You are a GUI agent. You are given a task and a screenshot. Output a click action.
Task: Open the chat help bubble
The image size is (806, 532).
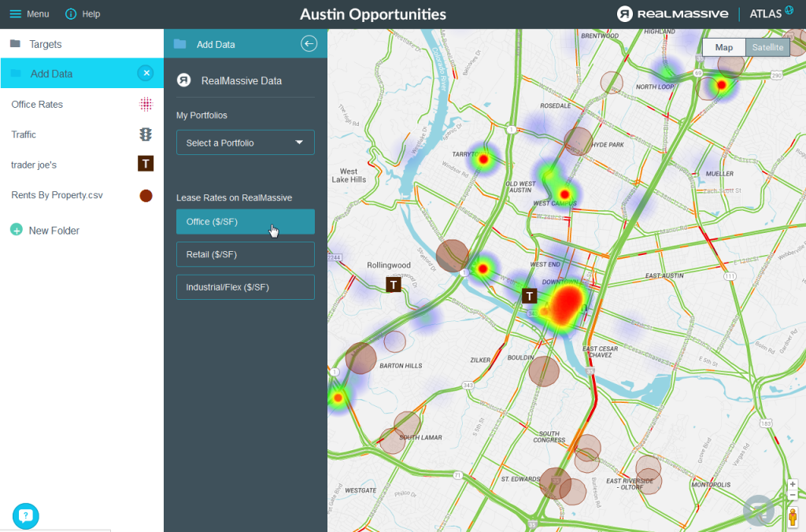coord(26,515)
